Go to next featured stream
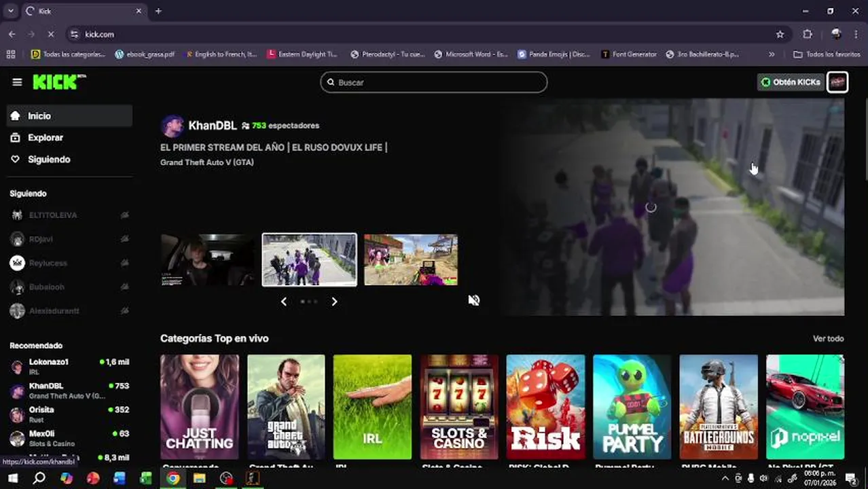 (x=334, y=302)
